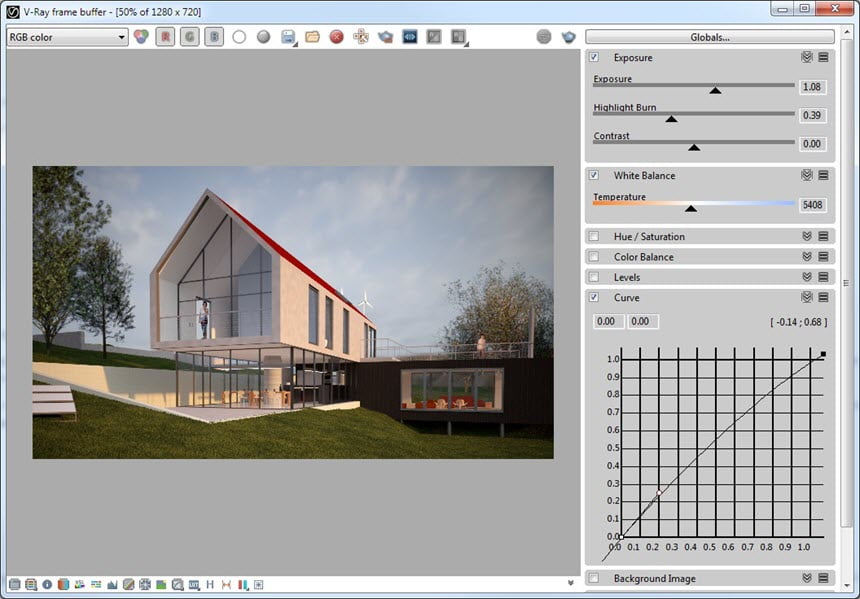This screenshot has width=860, height=599.
Task: Toggle the exposure correction snowflake-like icon
Action: click(x=145, y=584)
